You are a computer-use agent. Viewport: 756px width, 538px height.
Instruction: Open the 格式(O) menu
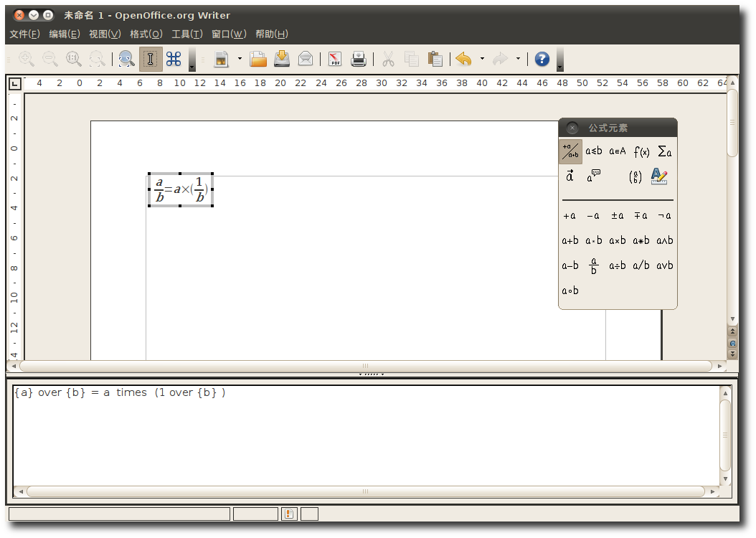coord(146,34)
